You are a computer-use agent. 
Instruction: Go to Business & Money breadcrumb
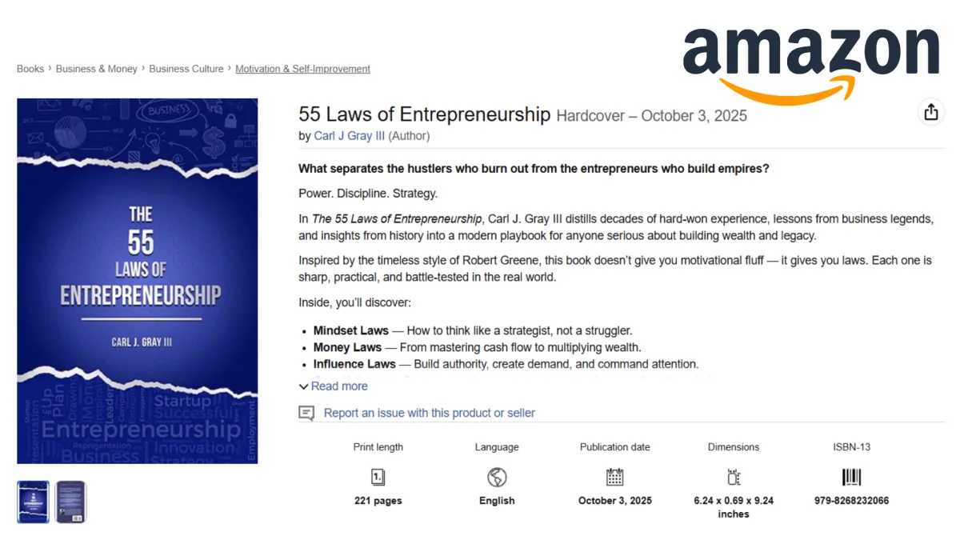coord(97,69)
